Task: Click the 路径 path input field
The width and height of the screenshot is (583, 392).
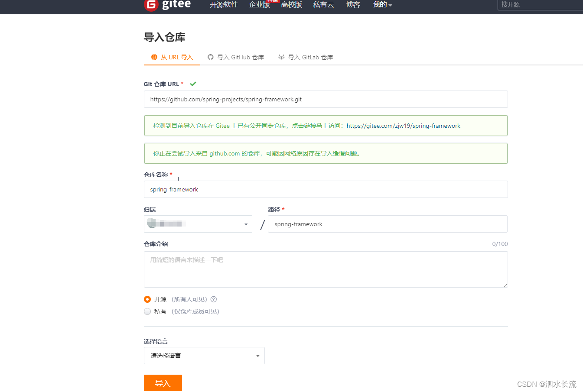Action: (388, 224)
